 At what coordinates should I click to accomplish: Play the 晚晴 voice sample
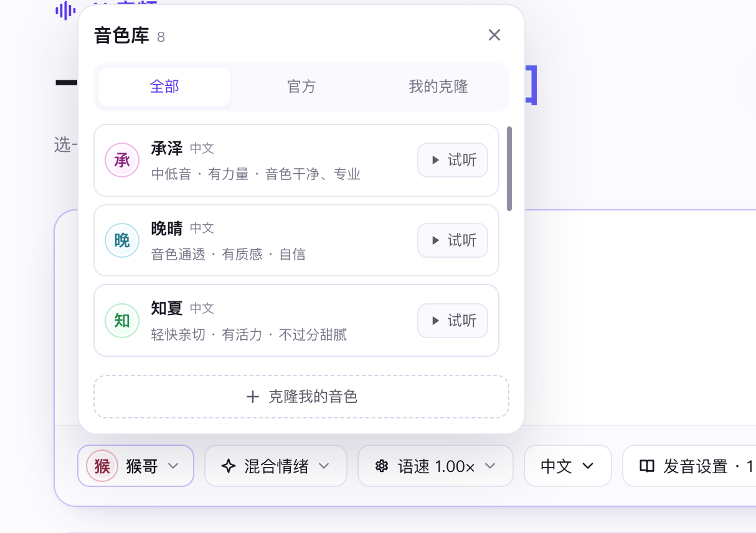point(453,240)
